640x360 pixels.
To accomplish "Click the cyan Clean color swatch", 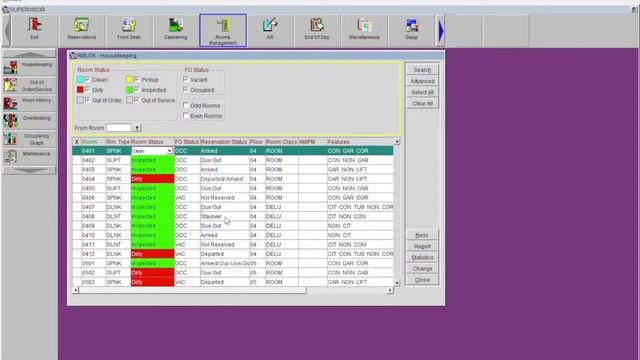I will click(x=80, y=79).
